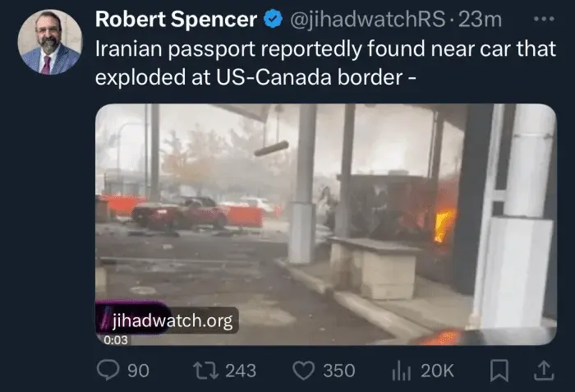Play the border explosion video
The image size is (575, 392).
(326, 224)
